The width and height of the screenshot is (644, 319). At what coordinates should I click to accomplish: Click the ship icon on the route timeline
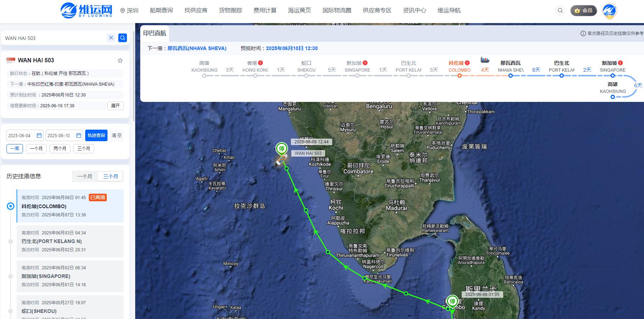coord(485,59)
